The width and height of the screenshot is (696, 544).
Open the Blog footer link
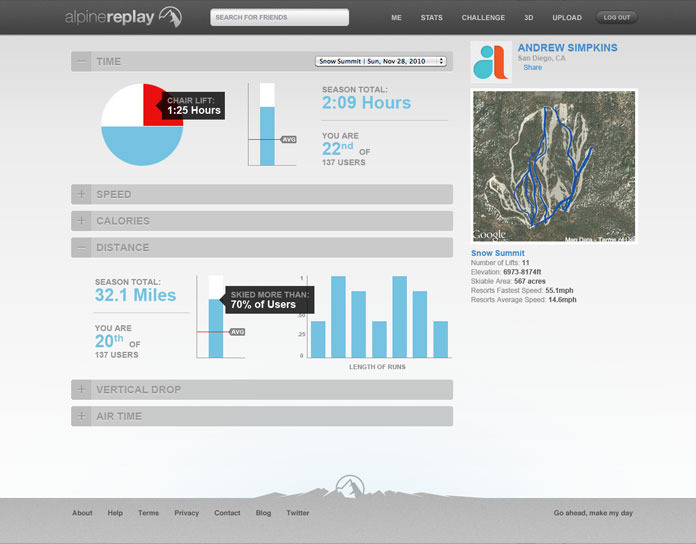pyautogui.click(x=263, y=513)
